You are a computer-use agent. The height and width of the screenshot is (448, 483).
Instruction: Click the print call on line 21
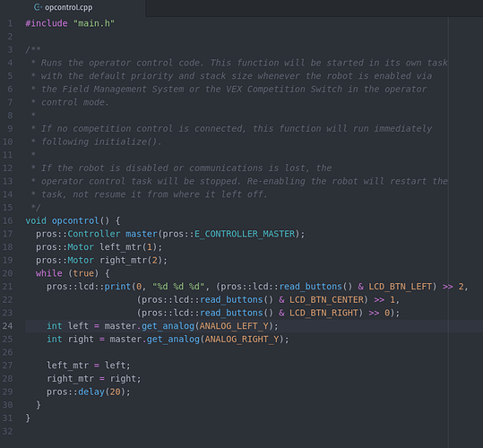coord(117,287)
